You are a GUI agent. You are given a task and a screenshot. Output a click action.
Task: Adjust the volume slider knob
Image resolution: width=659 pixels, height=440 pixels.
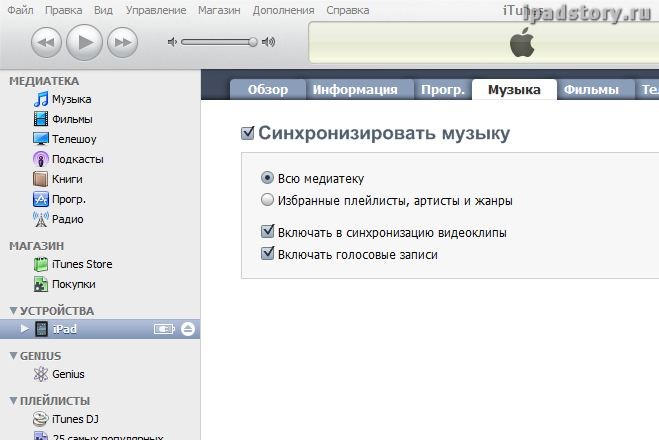click(x=253, y=42)
